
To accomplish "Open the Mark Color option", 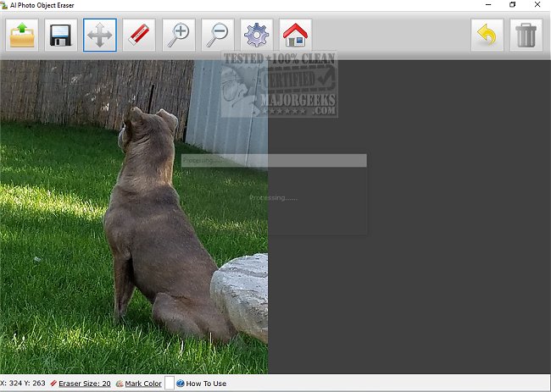I will tap(143, 384).
